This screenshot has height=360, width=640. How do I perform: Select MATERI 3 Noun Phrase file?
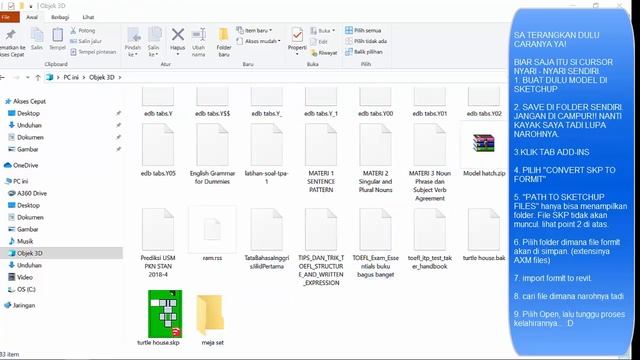pyautogui.click(x=430, y=162)
